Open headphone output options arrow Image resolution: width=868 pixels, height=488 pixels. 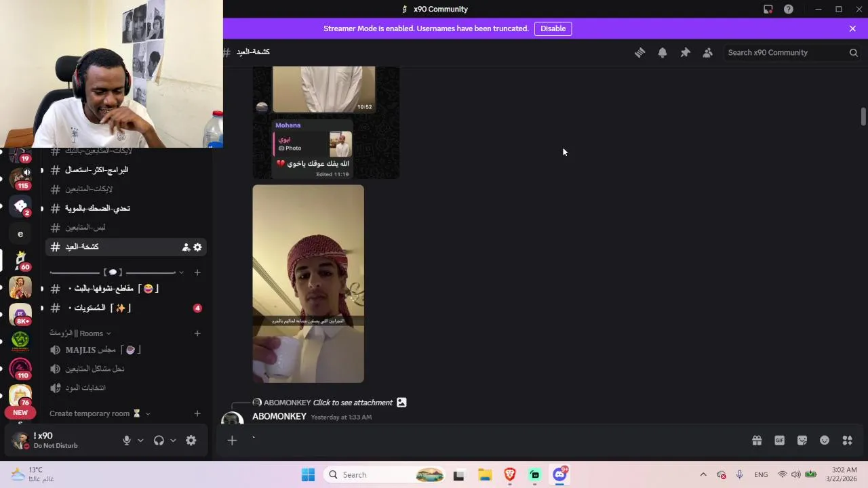coord(173,441)
